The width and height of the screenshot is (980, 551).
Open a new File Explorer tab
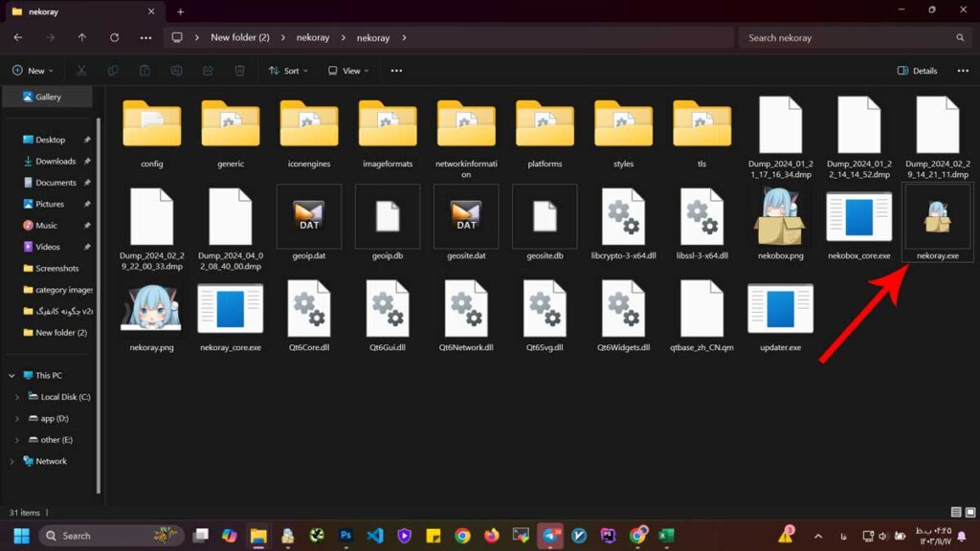click(x=180, y=11)
